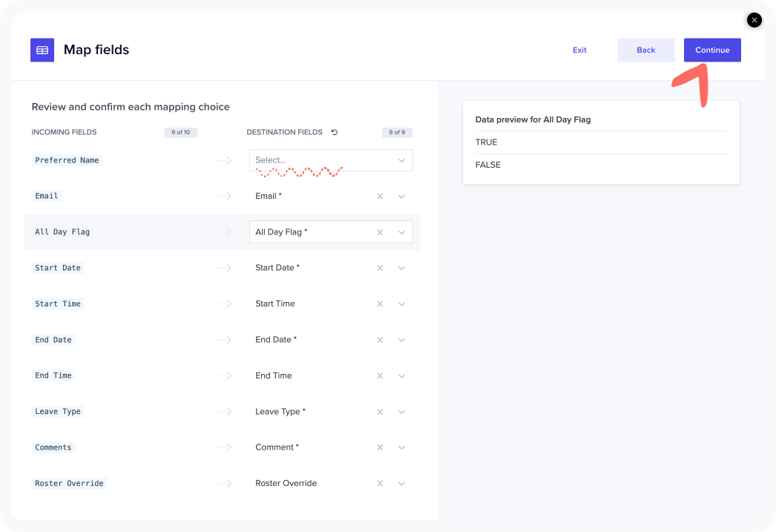776x532 pixels.
Task: Expand the Roster Override dropdown chevron
Action: pyautogui.click(x=401, y=484)
